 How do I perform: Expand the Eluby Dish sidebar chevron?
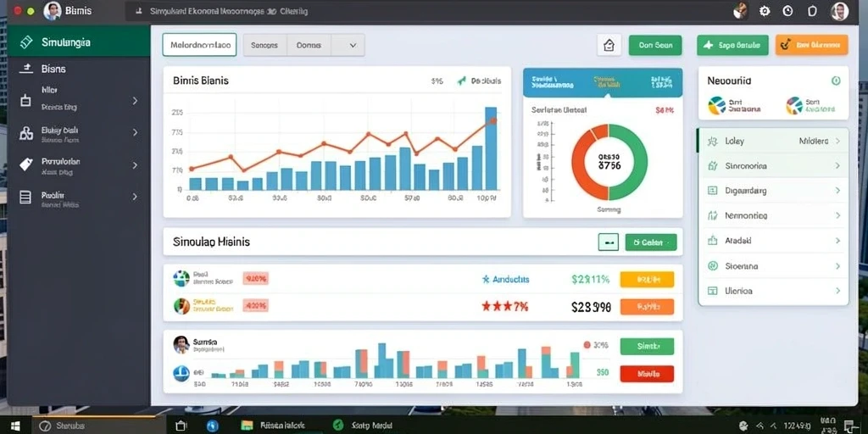coord(135,133)
